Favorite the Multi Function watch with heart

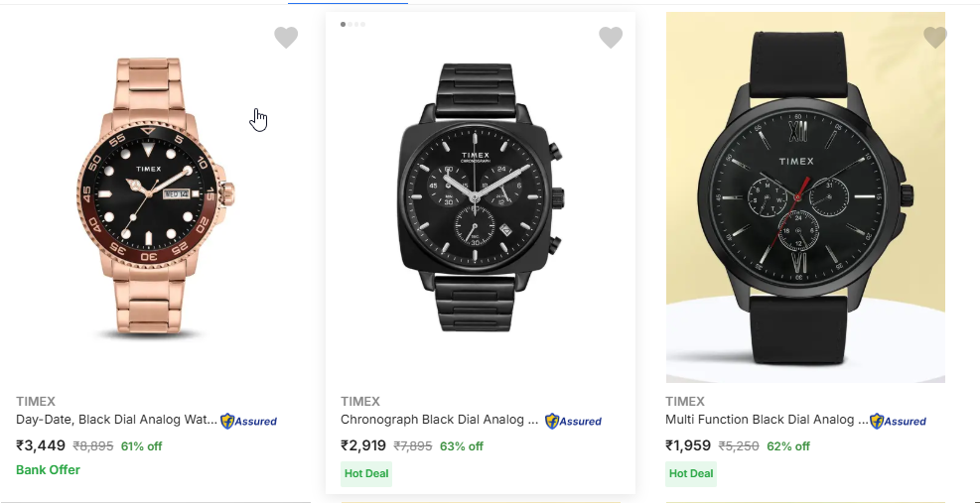click(x=934, y=38)
